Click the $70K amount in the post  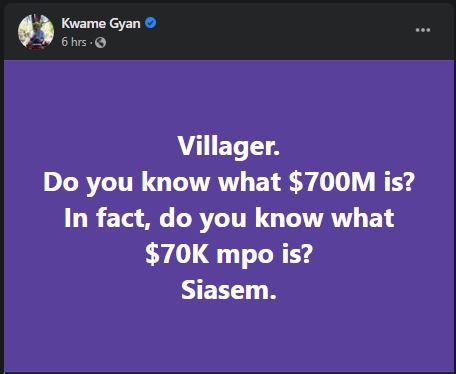pyautogui.click(x=177, y=254)
